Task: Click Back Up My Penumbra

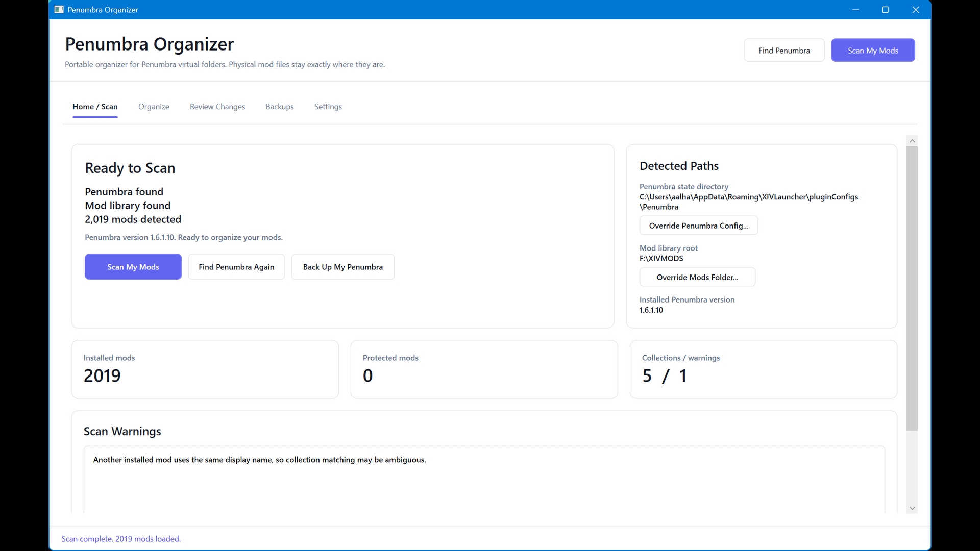Action: [x=343, y=267]
